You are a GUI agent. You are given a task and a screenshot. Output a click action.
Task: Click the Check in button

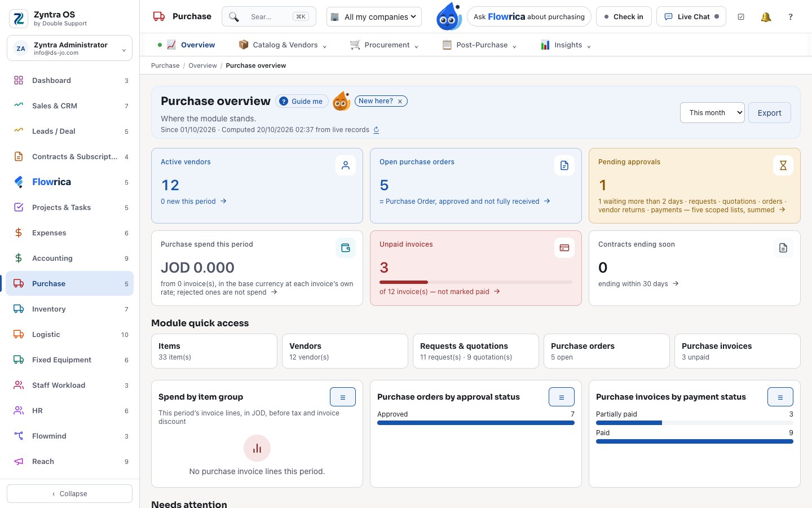624,17
